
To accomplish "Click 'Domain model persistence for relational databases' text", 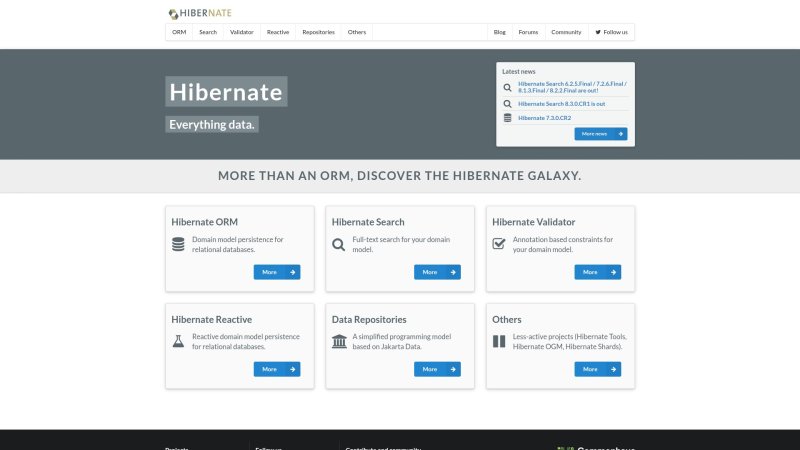I will pyautogui.click(x=238, y=244).
